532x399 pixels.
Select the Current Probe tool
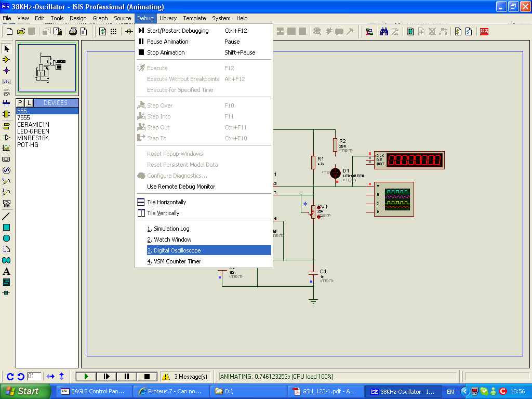[x=6, y=192]
